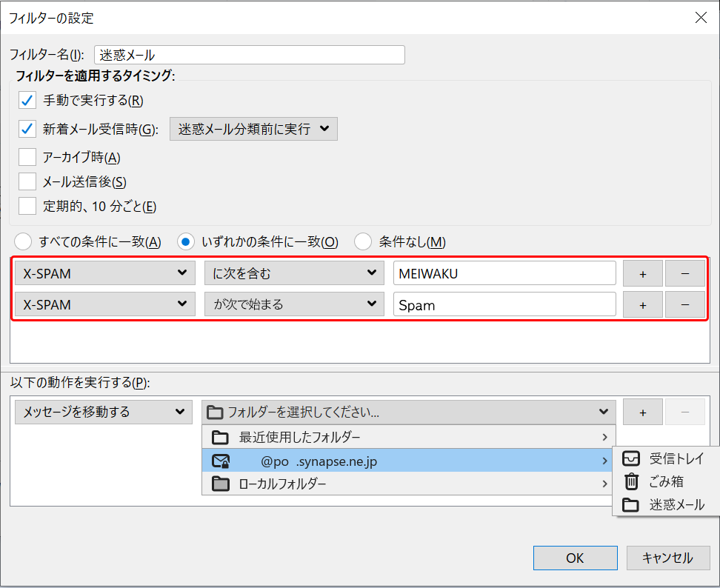Add a condition after the MEIWAKU row

(x=643, y=273)
